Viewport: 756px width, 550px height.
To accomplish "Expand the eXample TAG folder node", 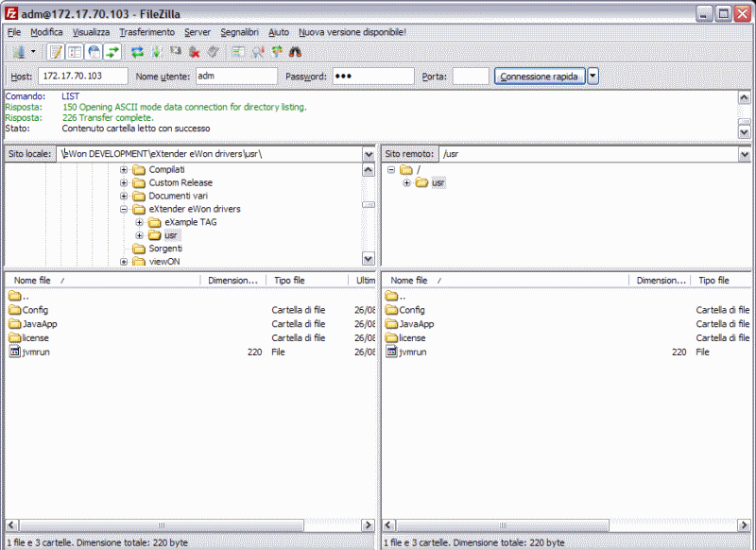I will click(139, 222).
